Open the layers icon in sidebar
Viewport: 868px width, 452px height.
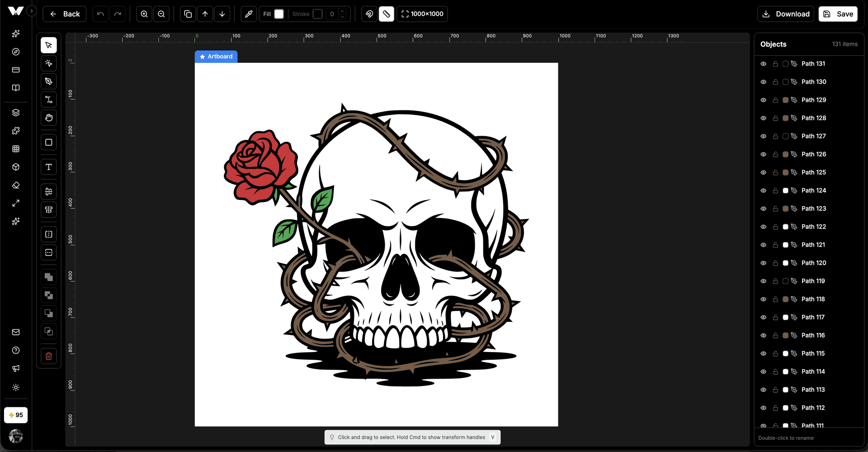16,113
